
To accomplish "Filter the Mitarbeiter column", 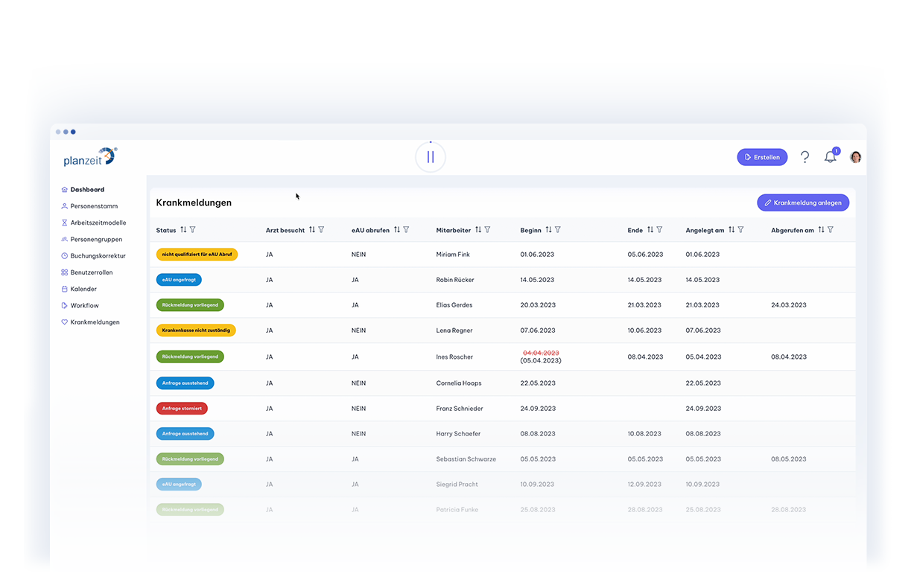I will point(487,230).
